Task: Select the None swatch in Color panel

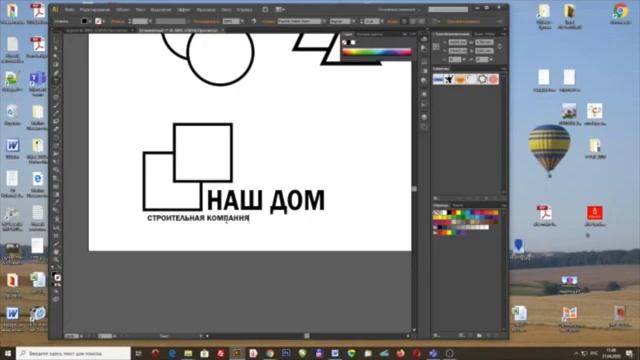Action: pyautogui.click(x=344, y=42)
